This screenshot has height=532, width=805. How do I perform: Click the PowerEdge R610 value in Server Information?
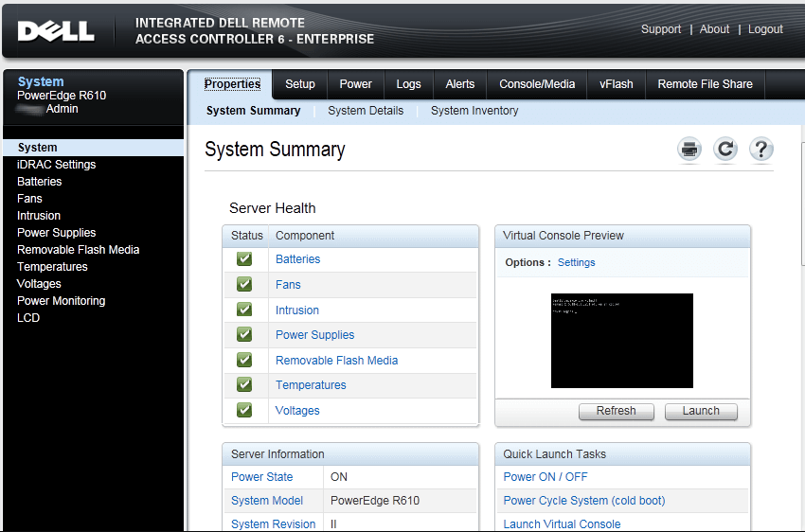375,501
